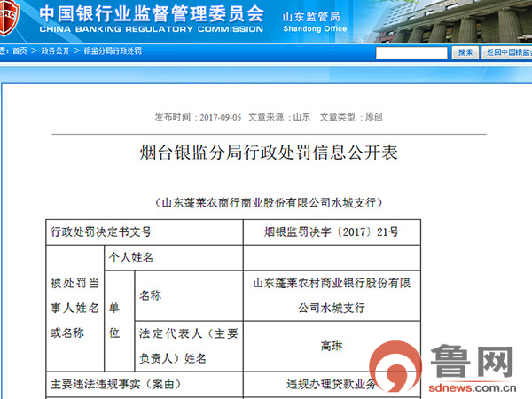This screenshot has height=399, width=532.
Task: Select the 烟银监罚决字〔2017〕21号 cell
Action: tap(332, 232)
